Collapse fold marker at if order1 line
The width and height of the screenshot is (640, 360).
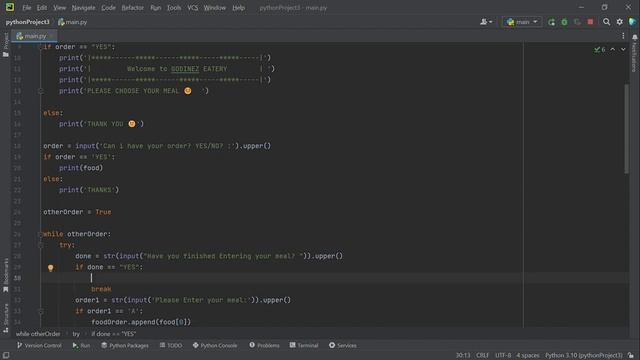pos(40,311)
